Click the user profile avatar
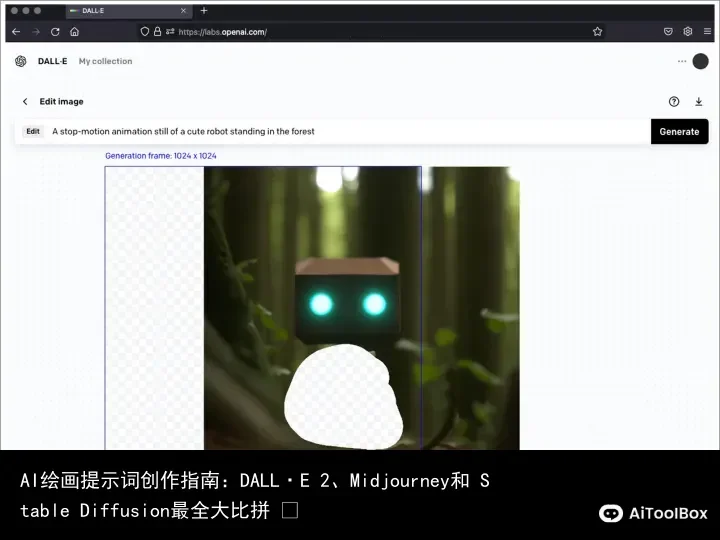The height and width of the screenshot is (540, 720). (x=700, y=61)
